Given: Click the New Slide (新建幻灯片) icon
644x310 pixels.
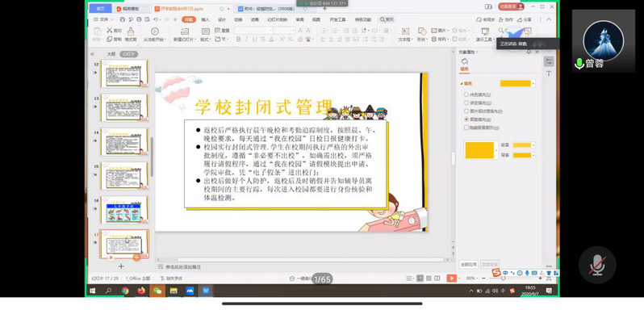Looking at the screenshot, I should point(185,31).
